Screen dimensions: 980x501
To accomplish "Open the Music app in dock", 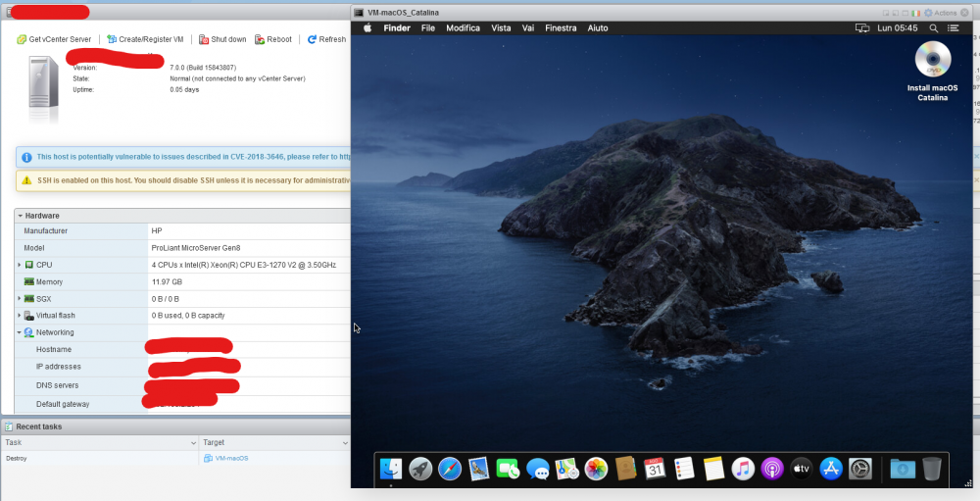I will [743, 469].
